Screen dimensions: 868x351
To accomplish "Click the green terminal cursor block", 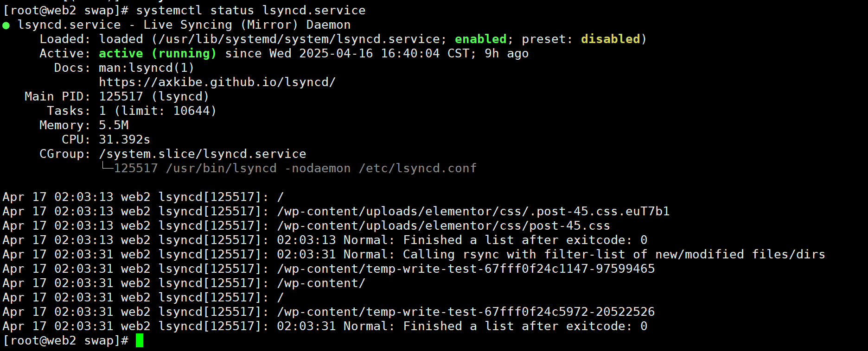I will click(140, 341).
